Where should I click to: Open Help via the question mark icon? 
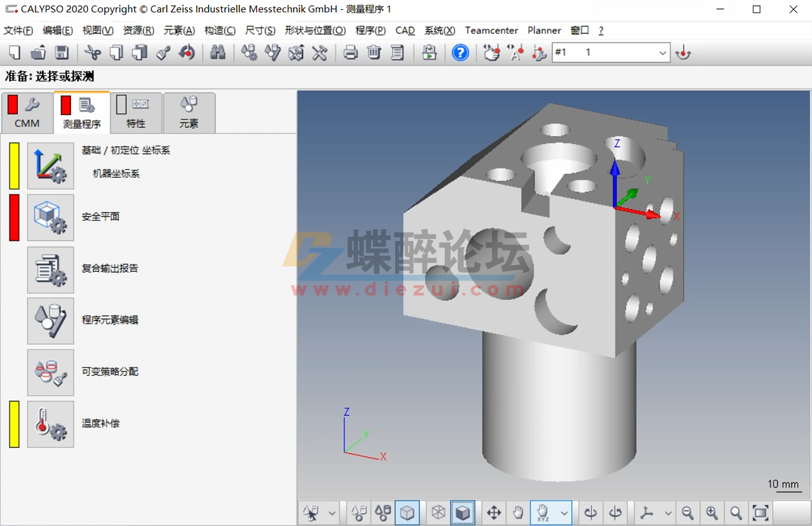(461, 52)
